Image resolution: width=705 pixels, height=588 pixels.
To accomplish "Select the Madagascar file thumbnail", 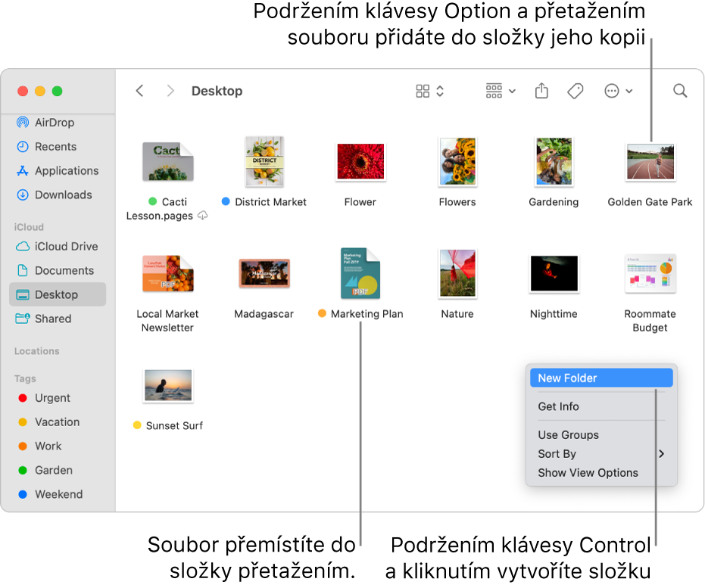I will (264, 273).
